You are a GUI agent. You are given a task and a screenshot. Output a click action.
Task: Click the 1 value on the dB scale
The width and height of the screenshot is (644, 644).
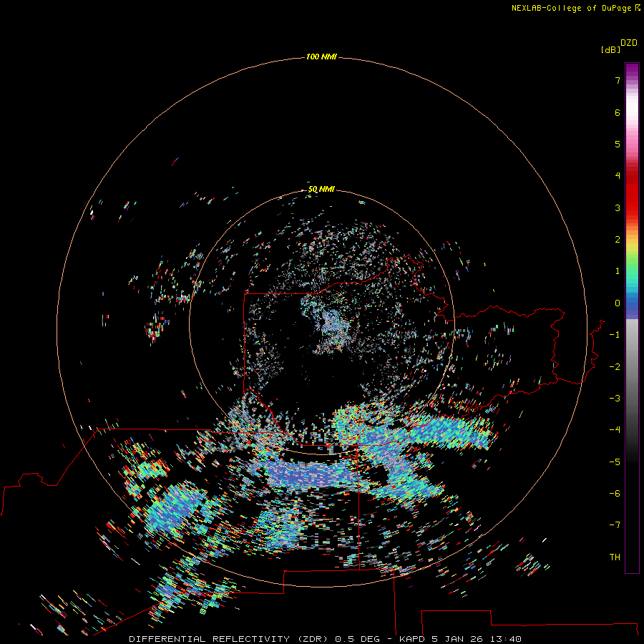(618, 271)
